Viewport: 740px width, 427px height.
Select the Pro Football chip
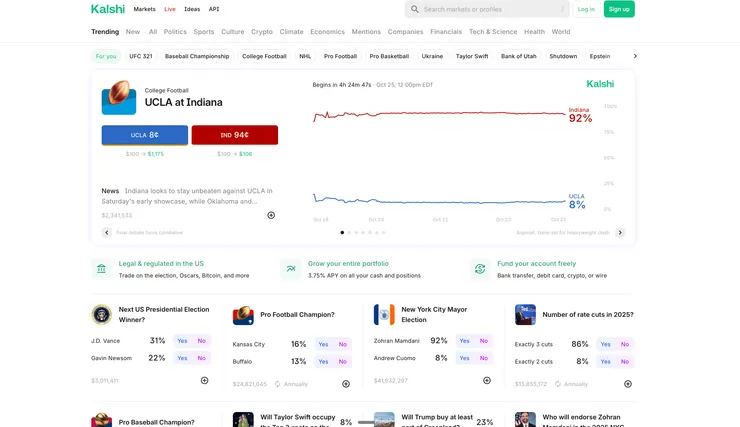[x=340, y=56]
